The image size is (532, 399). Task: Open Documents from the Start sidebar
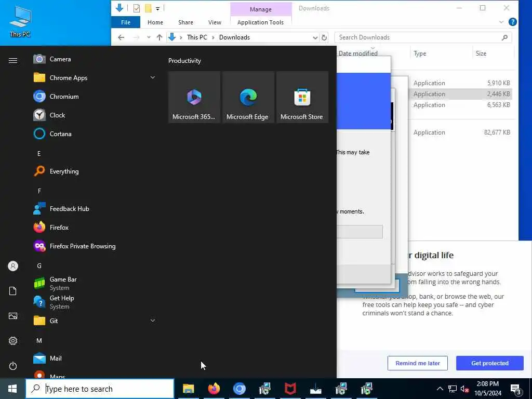[x=13, y=291]
